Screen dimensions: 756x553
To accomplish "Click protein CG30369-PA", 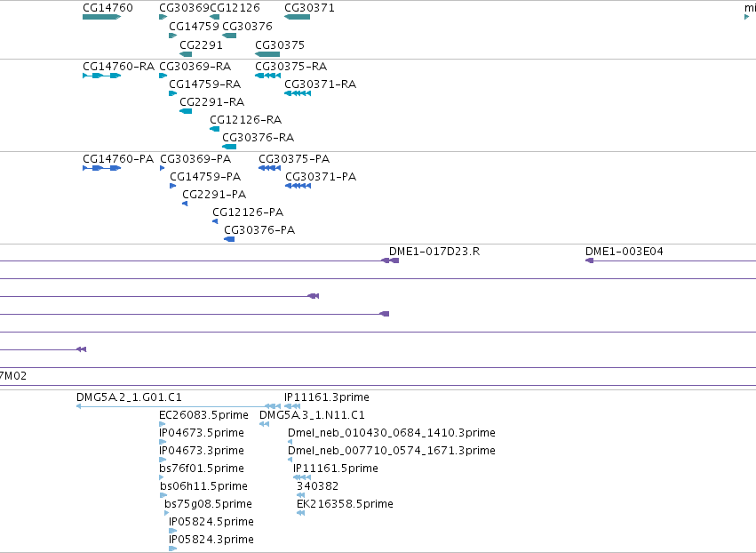I will tap(195, 159).
